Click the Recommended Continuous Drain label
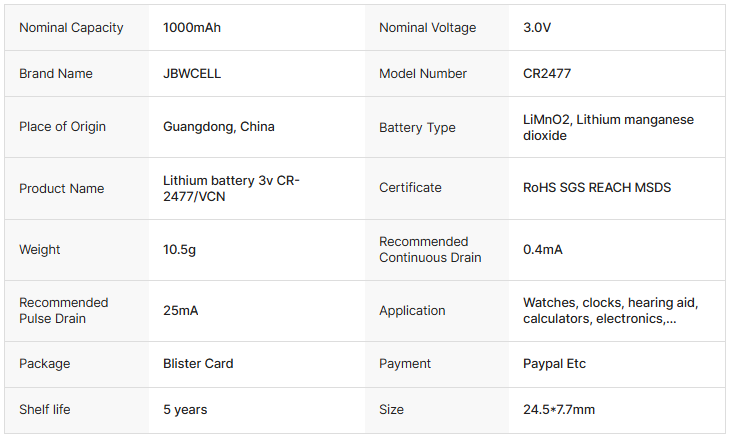Image resolution: width=729 pixels, height=437 pixels. 430,250
